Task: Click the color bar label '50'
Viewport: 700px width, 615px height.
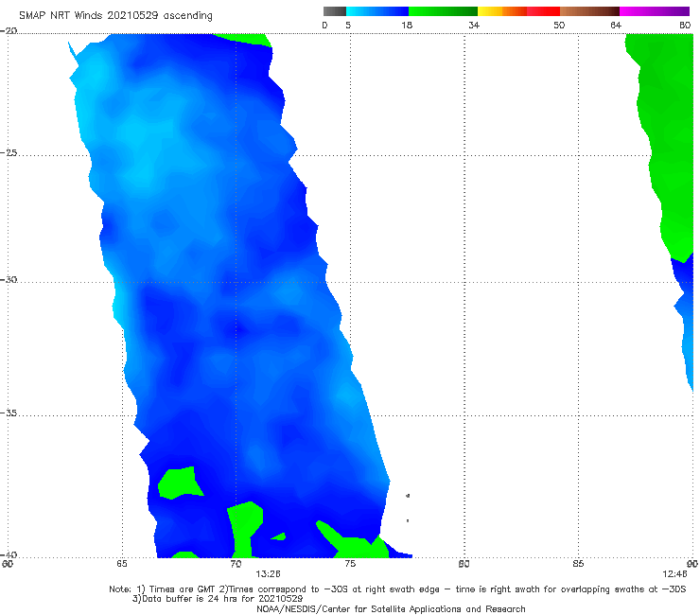Action: (x=559, y=25)
